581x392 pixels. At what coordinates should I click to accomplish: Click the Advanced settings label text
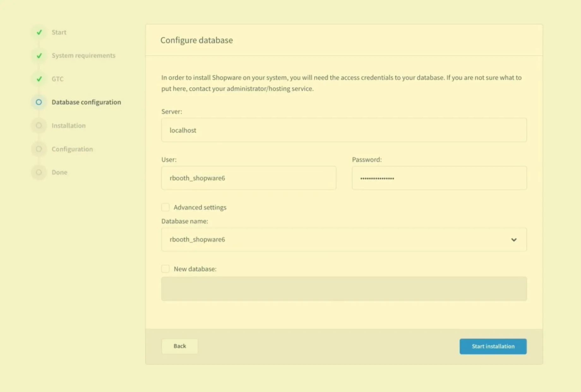(200, 207)
